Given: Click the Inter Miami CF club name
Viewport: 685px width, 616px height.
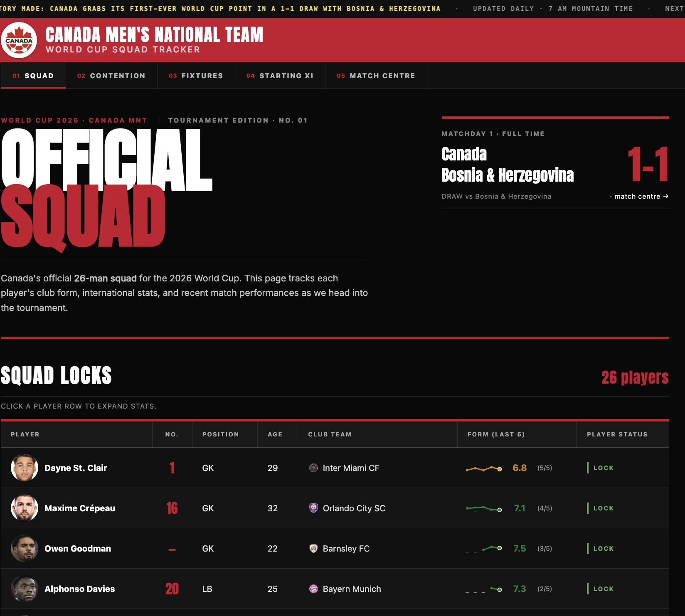Looking at the screenshot, I should (351, 468).
